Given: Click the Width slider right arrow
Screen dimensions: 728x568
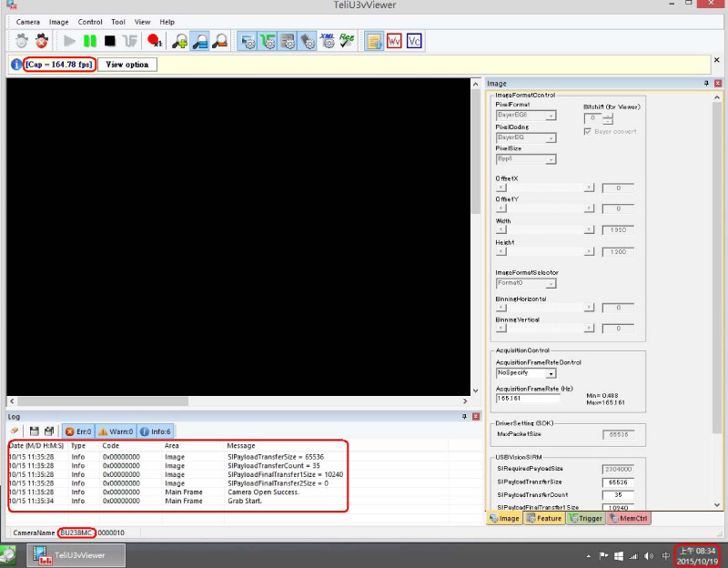Looking at the screenshot, I should coord(590,231).
